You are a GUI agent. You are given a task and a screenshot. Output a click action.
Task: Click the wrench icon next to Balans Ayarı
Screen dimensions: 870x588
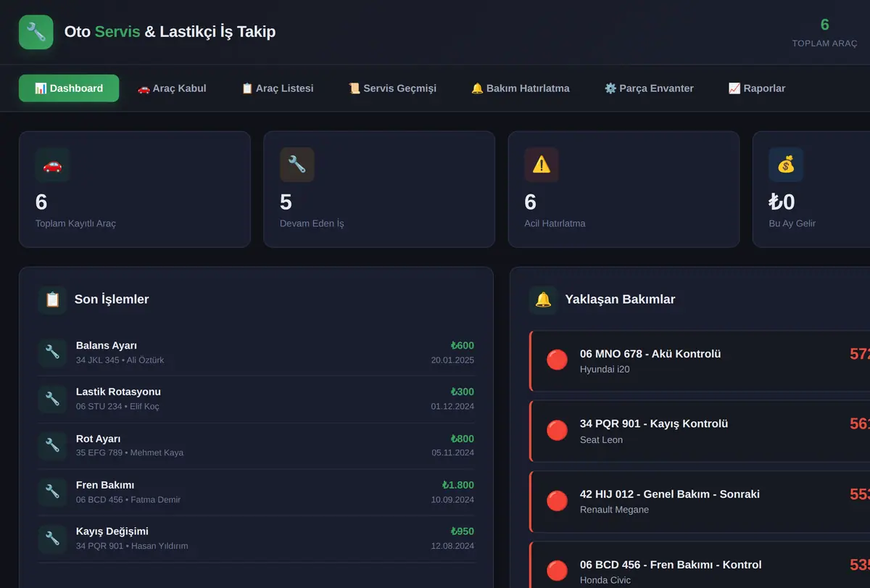52,352
